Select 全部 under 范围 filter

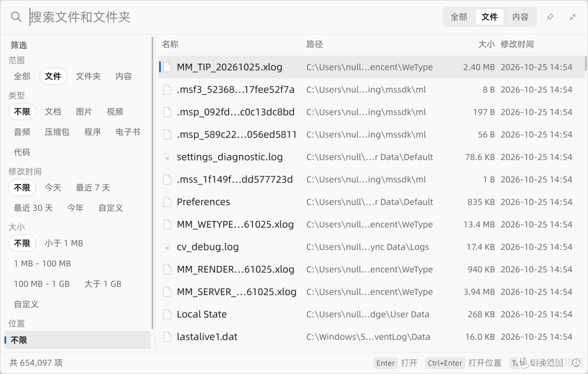22,77
